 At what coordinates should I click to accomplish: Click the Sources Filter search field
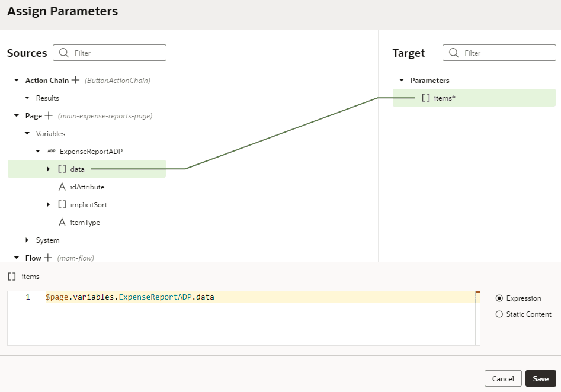click(x=110, y=53)
